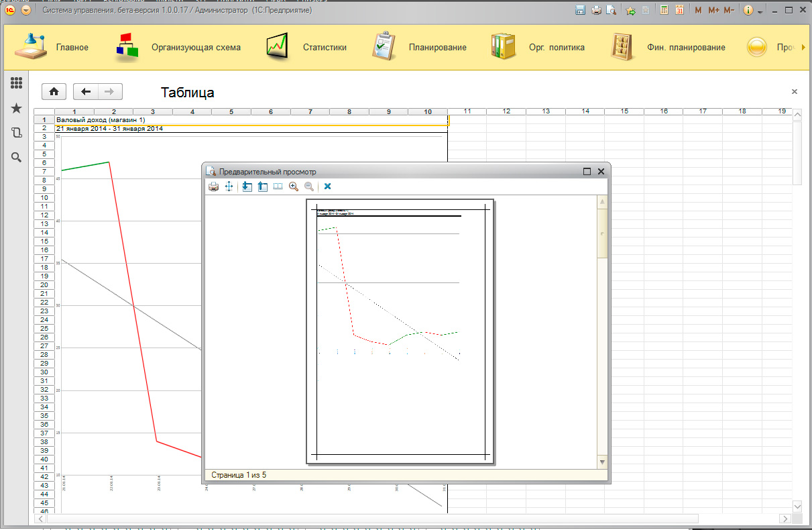The height and width of the screenshot is (530, 812).
Task: Select row header 20
Action: point(44,284)
